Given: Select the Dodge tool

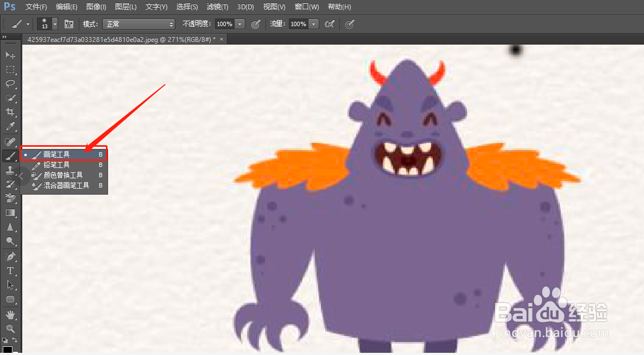Looking at the screenshot, I should point(10,241).
